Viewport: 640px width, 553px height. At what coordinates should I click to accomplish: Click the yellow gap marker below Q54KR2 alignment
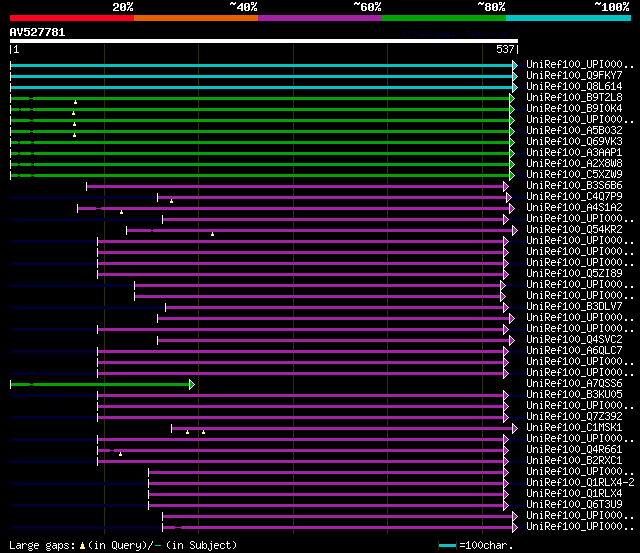(x=212, y=234)
